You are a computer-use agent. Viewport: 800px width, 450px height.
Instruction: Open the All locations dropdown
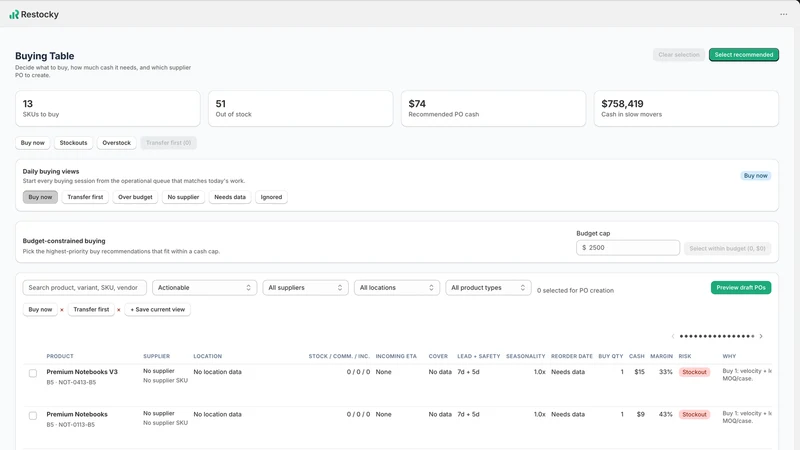[396, 288]
